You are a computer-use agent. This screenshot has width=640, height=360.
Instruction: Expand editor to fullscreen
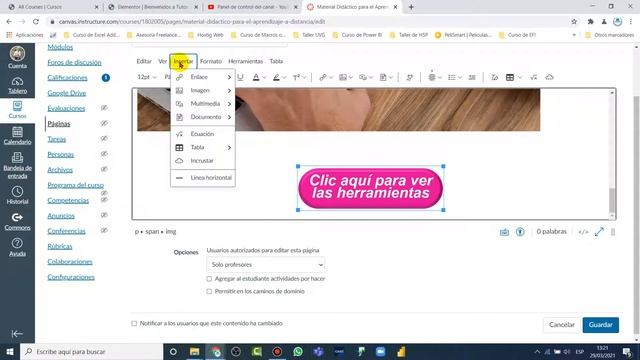pyautogui.click(x=599, y=232)
